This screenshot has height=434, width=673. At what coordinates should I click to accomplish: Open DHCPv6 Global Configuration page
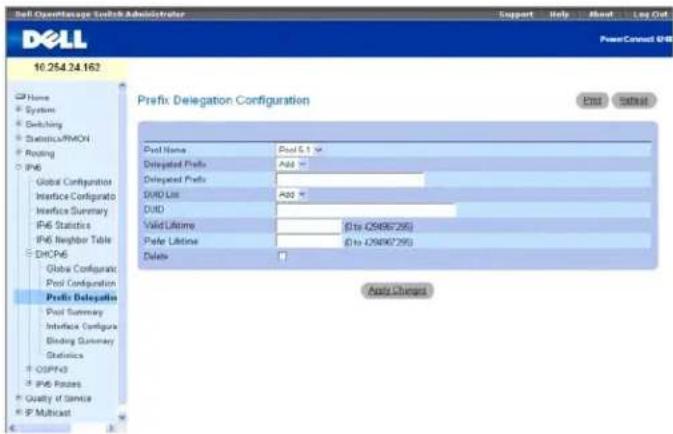81,269
